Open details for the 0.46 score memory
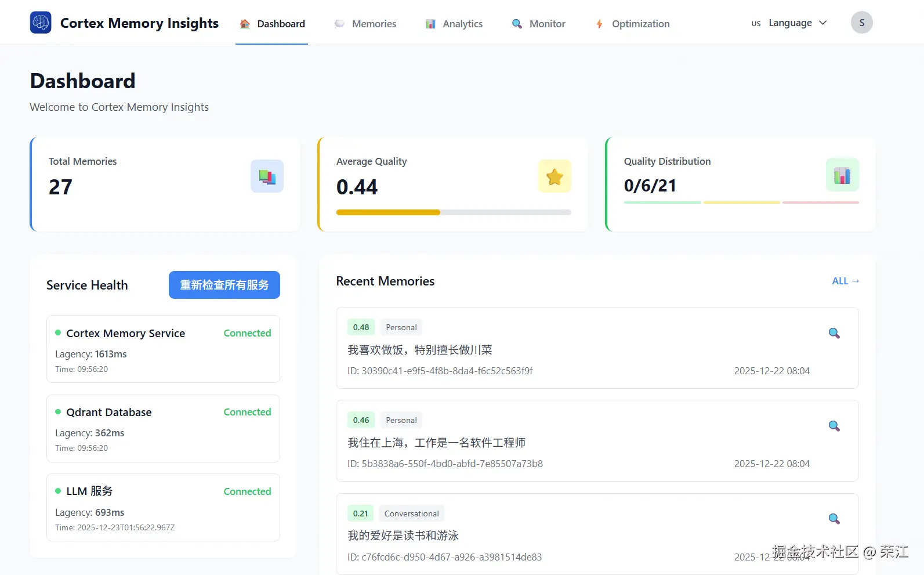This screenshot has width=924, height=575. pyautogui.click(x=834, y=426)
